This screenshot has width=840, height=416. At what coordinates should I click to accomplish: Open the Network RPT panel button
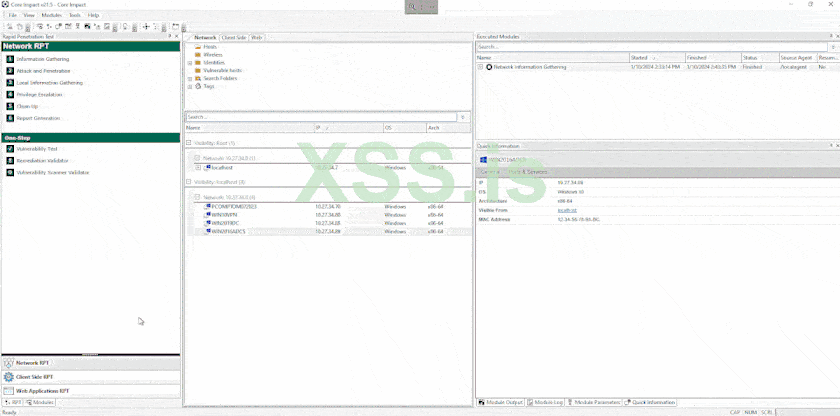91,363
